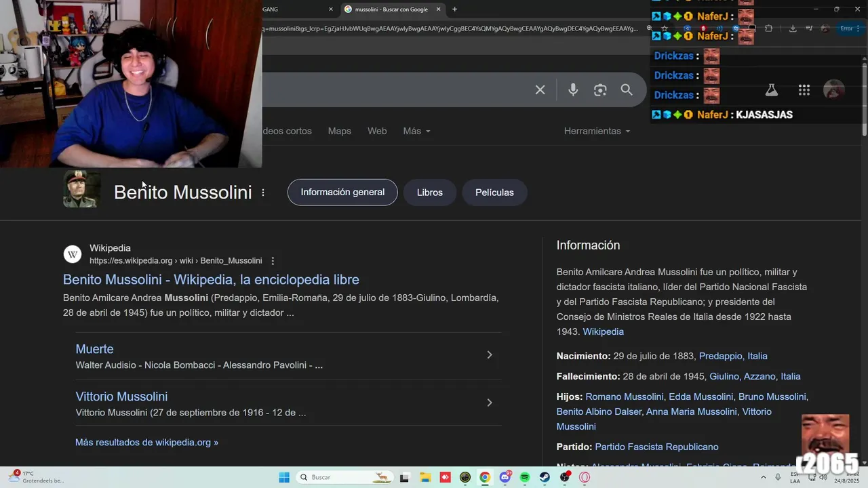The width and height of the screenshot is (868, 488).
Task: Open the Benito Albino Dalser link
Action: pyautogui.click(x=599, y=411)
